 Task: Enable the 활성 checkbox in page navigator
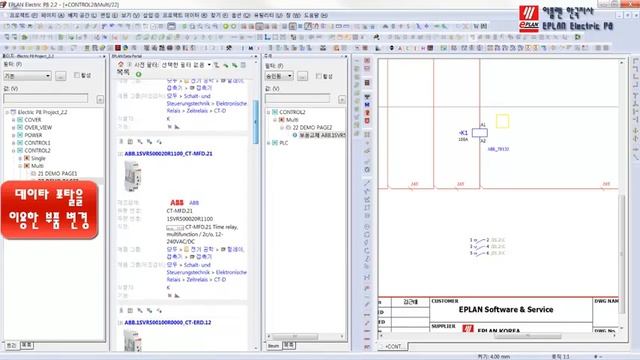76,75
